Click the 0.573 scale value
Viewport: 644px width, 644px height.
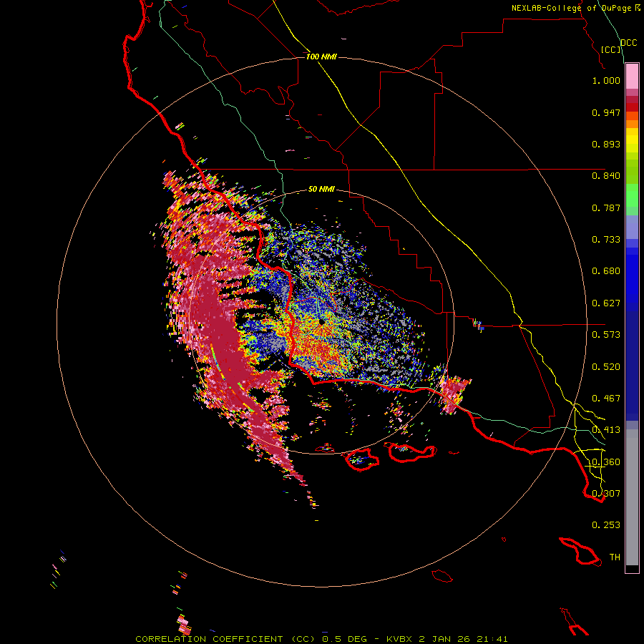tap(606, 335)
